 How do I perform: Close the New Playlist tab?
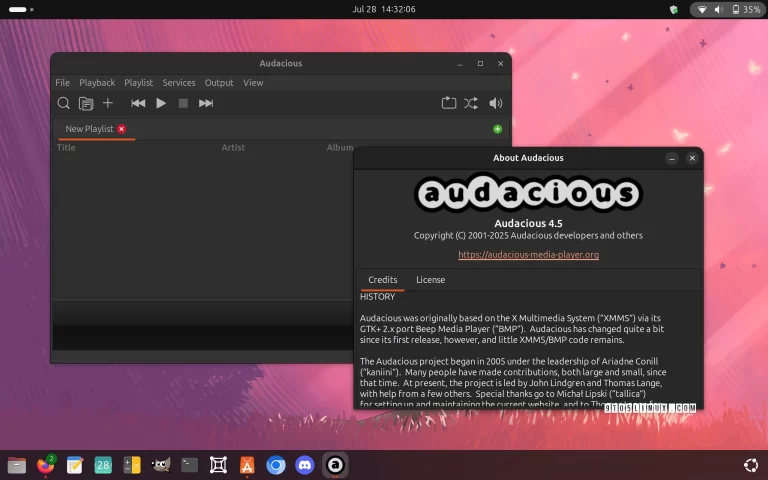(x=122, y=129)
